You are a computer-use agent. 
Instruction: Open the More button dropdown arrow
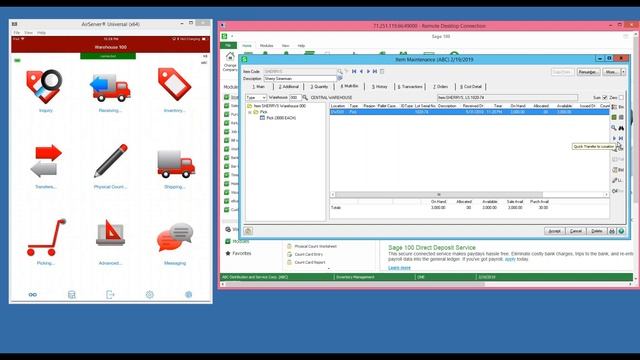click(x=623, y=72)
